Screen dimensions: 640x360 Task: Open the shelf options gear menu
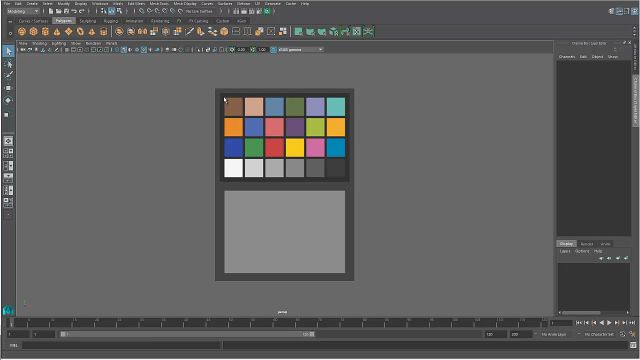click(x=10, y=33)
